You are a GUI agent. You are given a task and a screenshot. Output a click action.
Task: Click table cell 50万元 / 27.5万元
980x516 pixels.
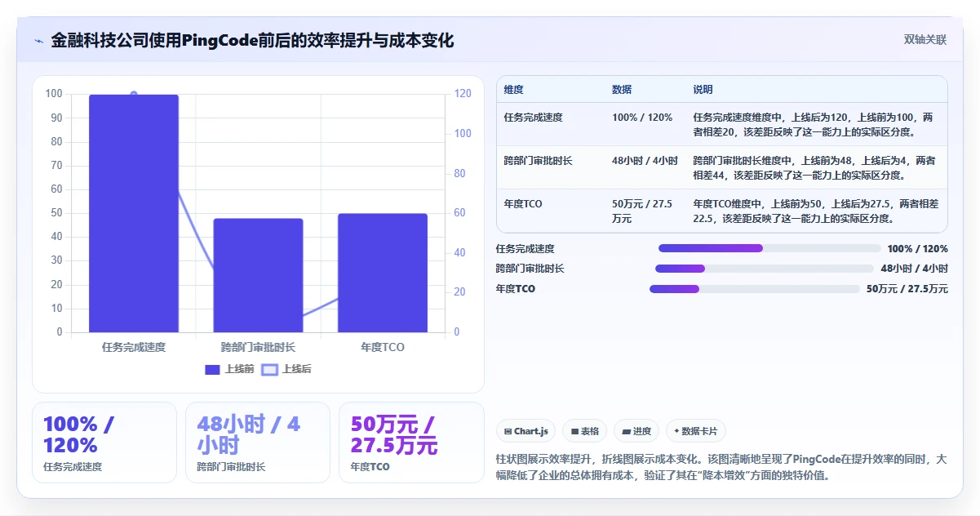(642, 211)
